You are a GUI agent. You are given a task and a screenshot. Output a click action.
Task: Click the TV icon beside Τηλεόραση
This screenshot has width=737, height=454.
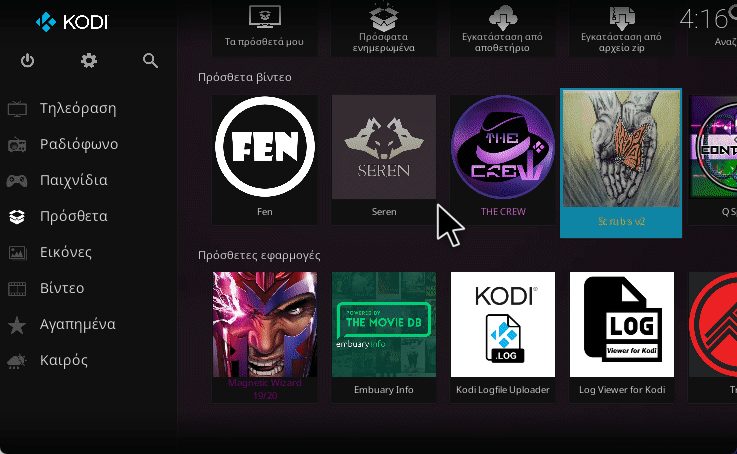(x=17, y=109)
